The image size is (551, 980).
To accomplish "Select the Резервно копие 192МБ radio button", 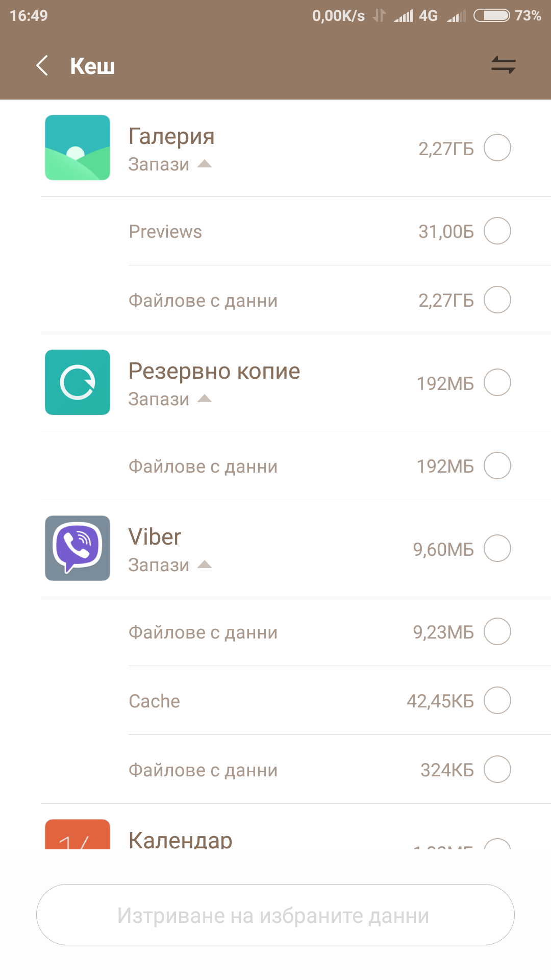I will pyautogui.click(x=497, y=382).
